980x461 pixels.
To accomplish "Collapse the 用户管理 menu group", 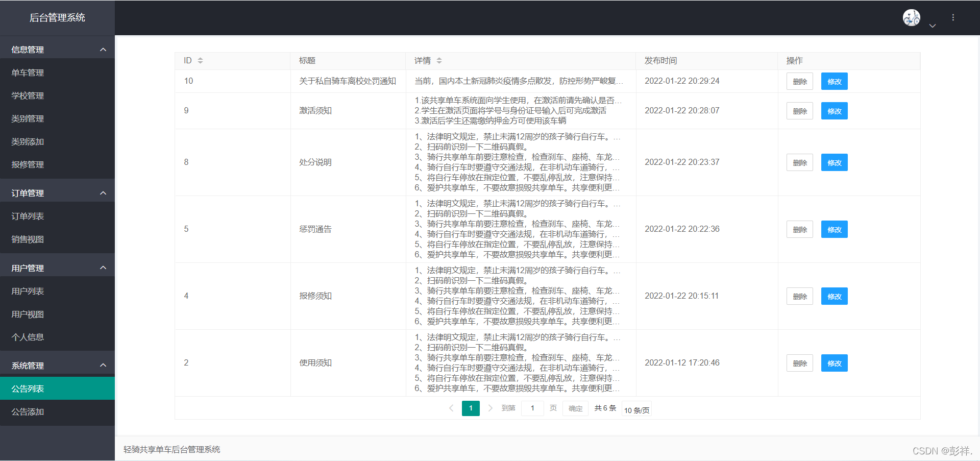I will [x=57, y=268].
